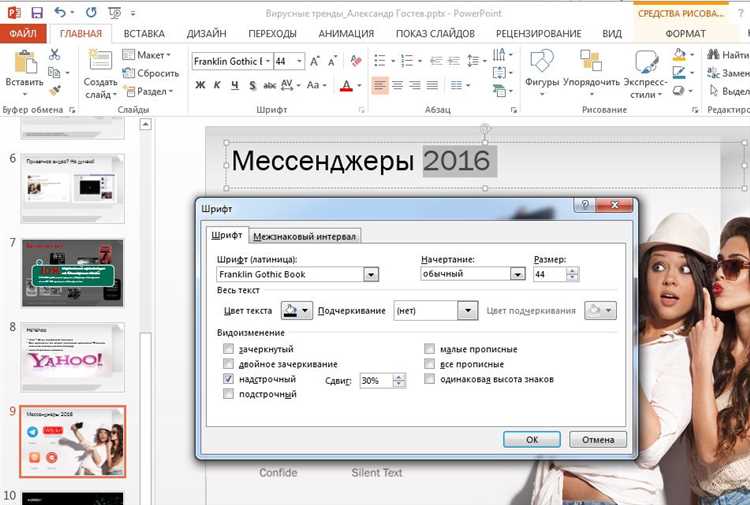Image resolution: width=750 pixels, height=505 pixels.
Task: Click the Format Painter brush icon
Action: coord(55,90)
